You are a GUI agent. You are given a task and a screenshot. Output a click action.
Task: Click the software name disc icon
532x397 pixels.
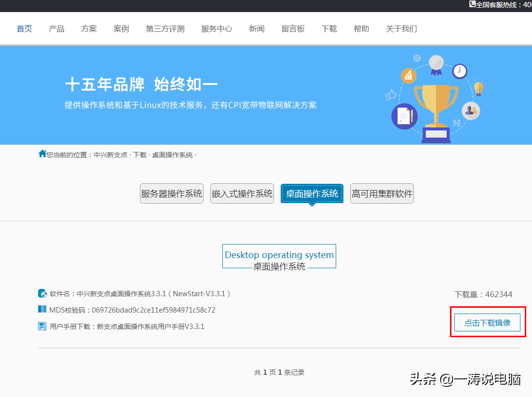(x=42, y=293)
